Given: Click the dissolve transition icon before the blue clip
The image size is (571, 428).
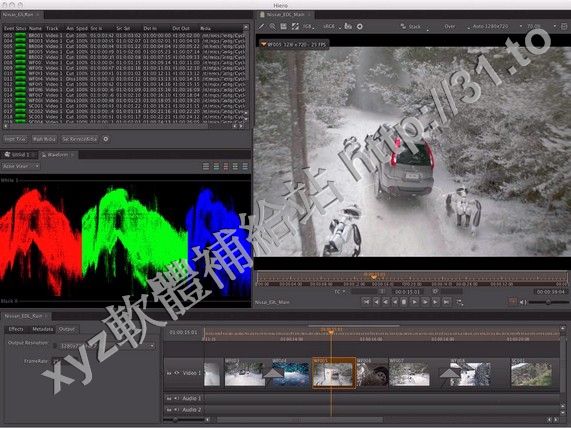Looking at the screenshot, I should (273, 373).
